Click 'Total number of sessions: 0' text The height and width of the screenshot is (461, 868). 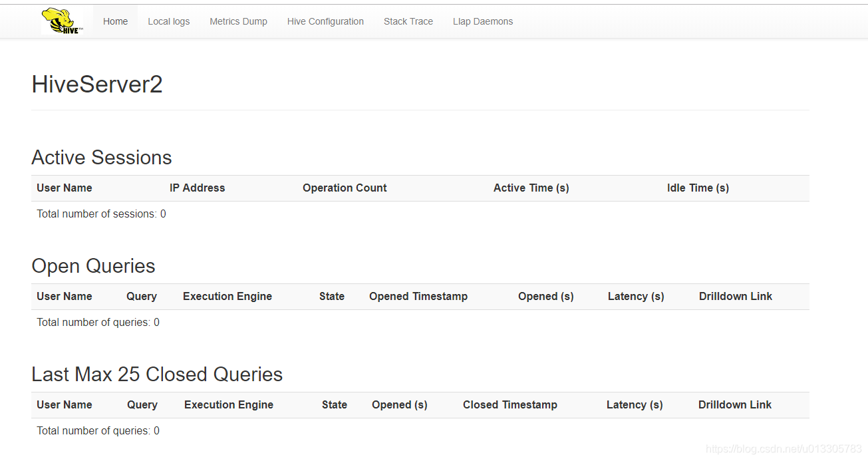coord(101,214)
